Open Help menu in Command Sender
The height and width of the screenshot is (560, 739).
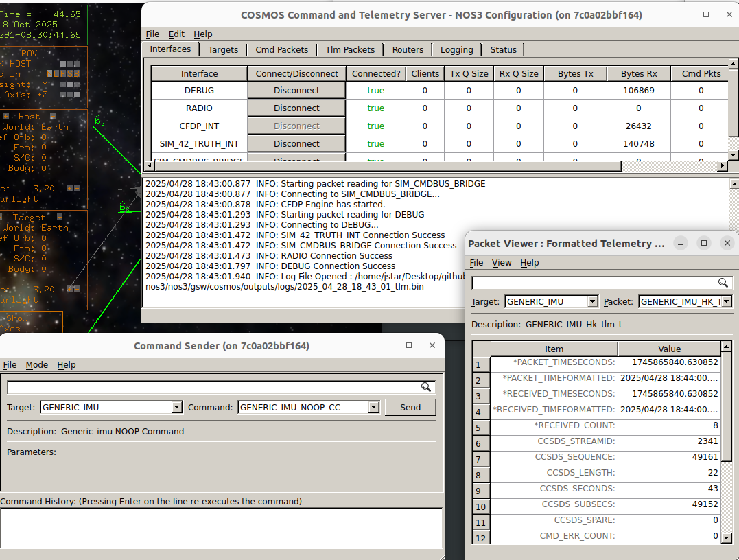[x=66, y=365]
